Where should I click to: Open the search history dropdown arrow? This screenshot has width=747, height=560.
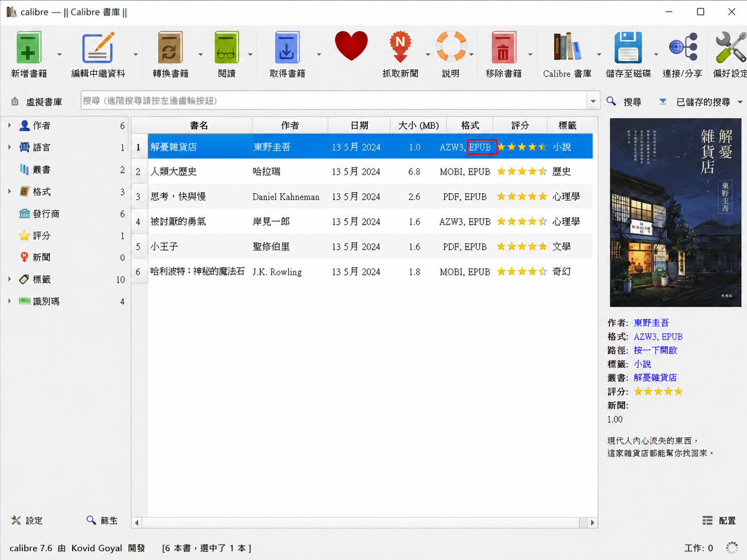tap(593, 101)
